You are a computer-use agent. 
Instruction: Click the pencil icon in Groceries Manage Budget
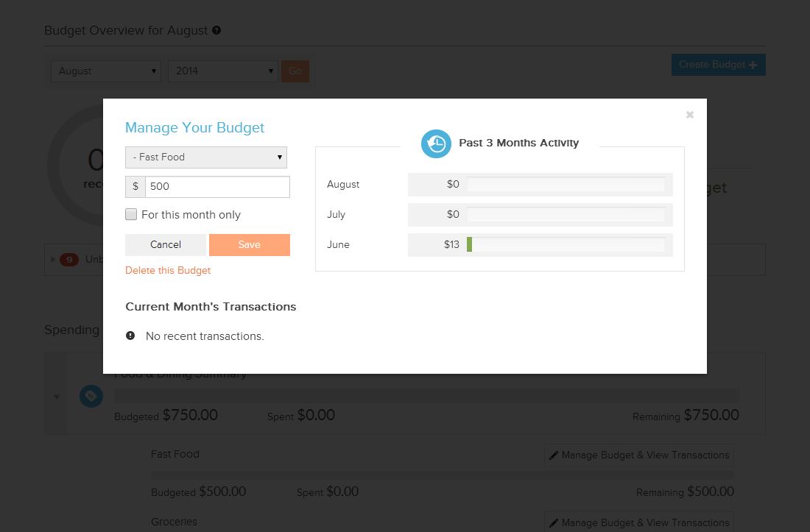(x=553, y=522)
